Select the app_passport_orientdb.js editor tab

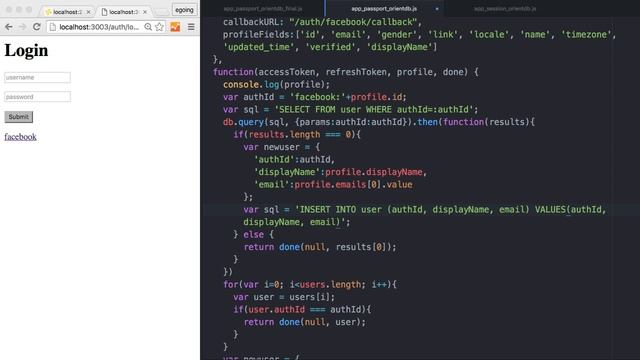pyautogui.click(x=384, y=9)
